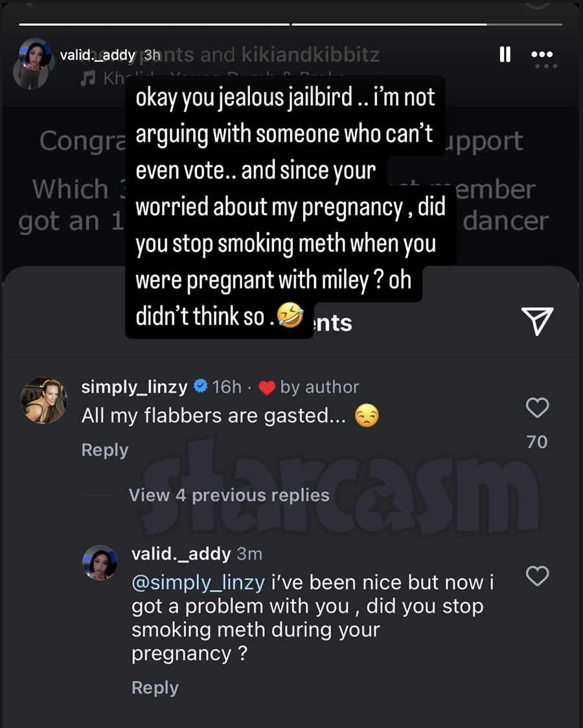
Task: Like the simply_linzy comment with the heart
Action: tap(538, 407)
